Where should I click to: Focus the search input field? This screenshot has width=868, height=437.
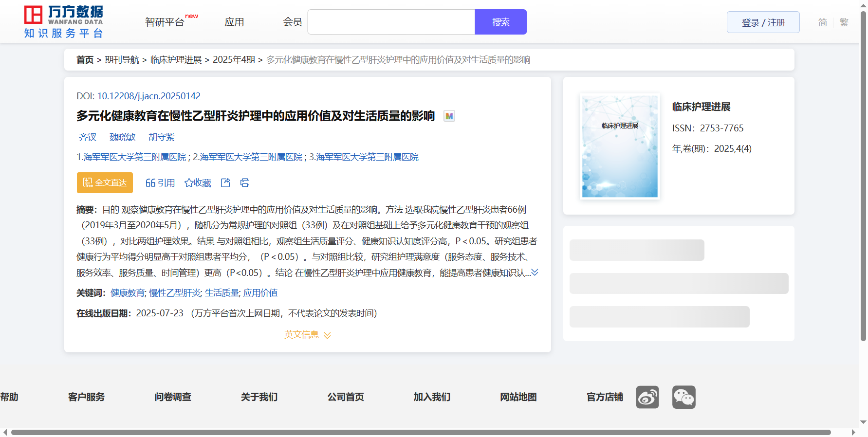tap(391, 22)
